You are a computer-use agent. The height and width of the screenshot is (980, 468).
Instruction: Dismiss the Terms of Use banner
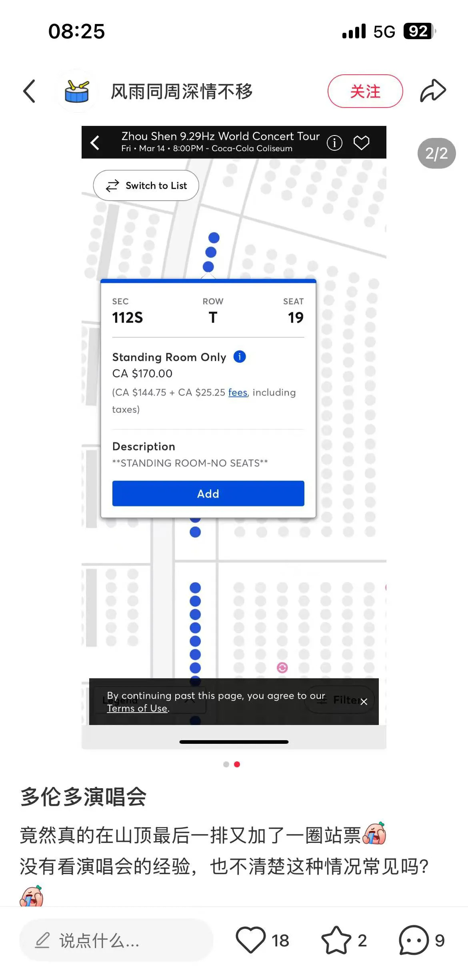pyautogui.click(x=364, y=701)
